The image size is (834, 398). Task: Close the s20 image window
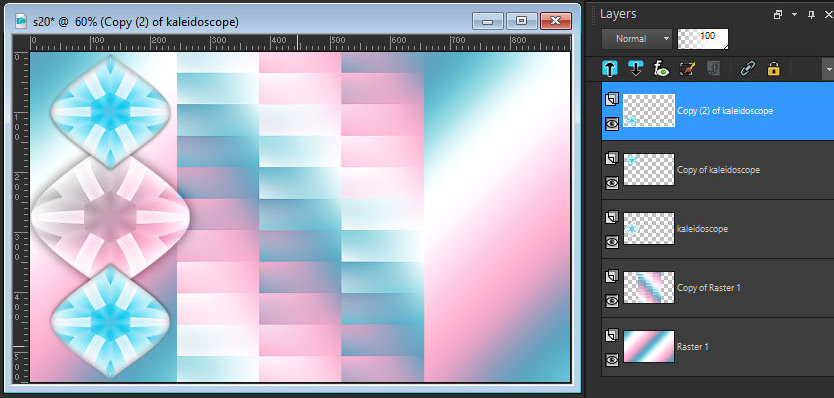[x=556, y=21]
